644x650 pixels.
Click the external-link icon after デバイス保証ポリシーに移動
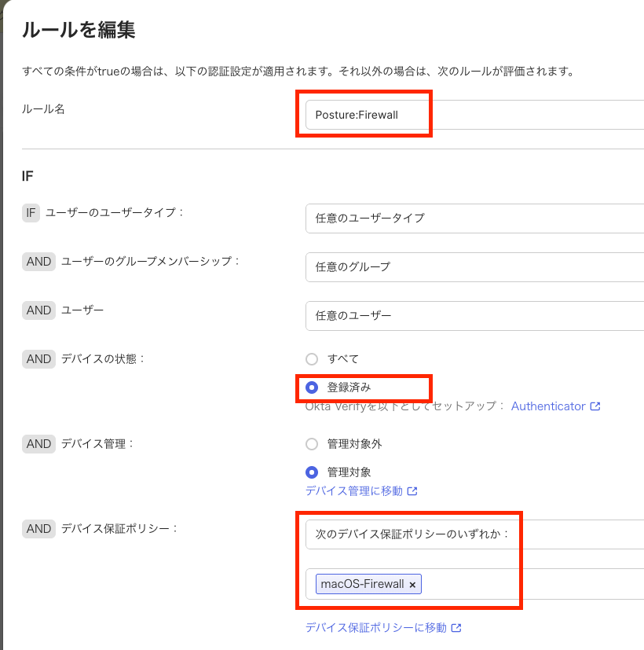456,628
